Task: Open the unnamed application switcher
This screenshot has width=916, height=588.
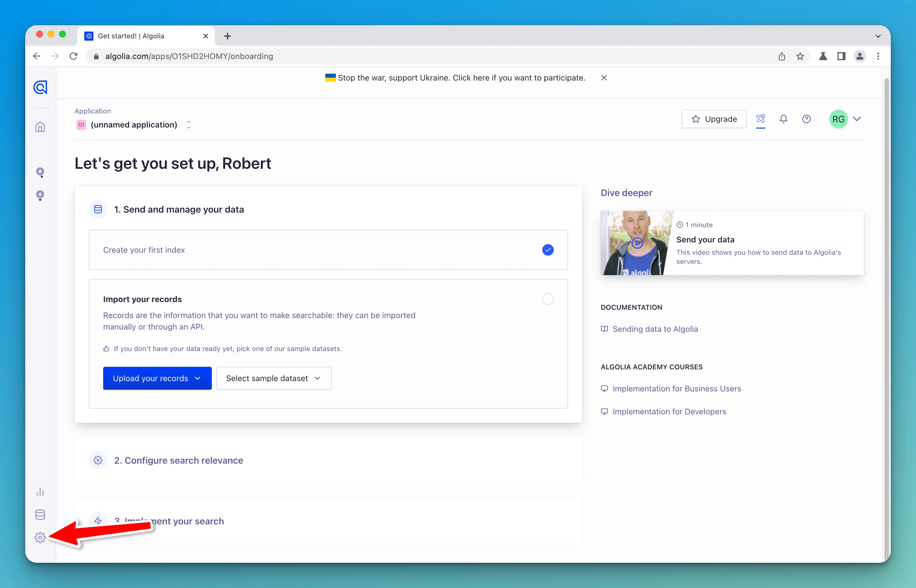Action: [x=134, y=125]
